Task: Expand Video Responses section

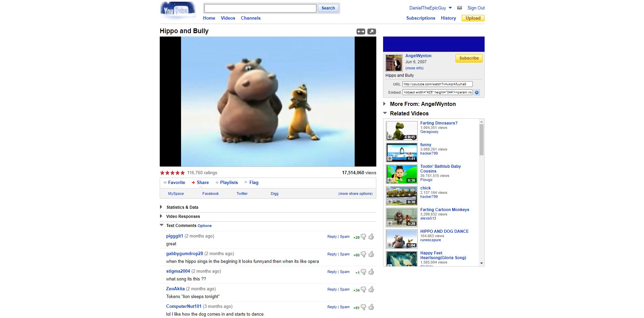Action: tap(161, 216)
